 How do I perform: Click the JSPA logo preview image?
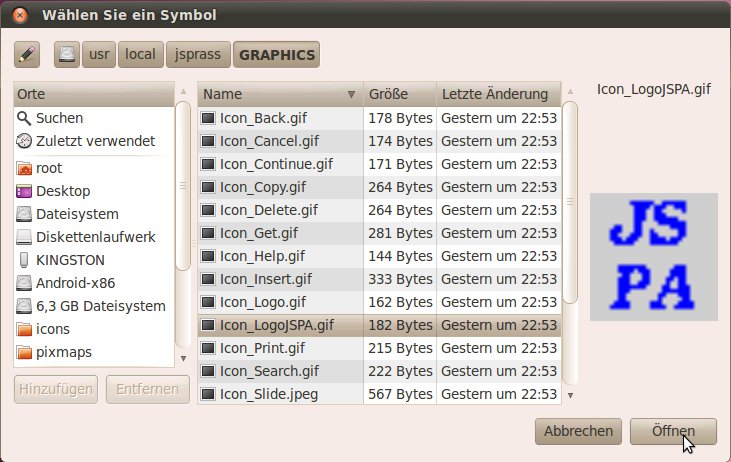(654, 257)
